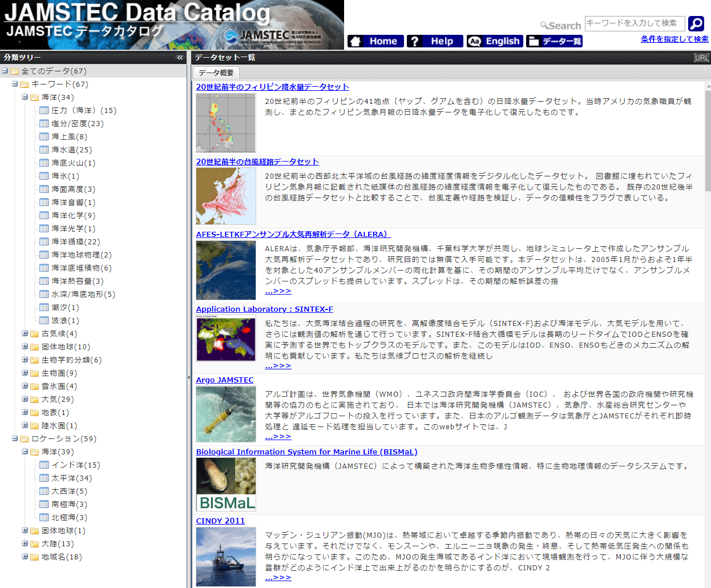The height and width of the screenshot is (588, 711).
Task: Click the Philippines rainfall map thumbnail
Action: 226,123
